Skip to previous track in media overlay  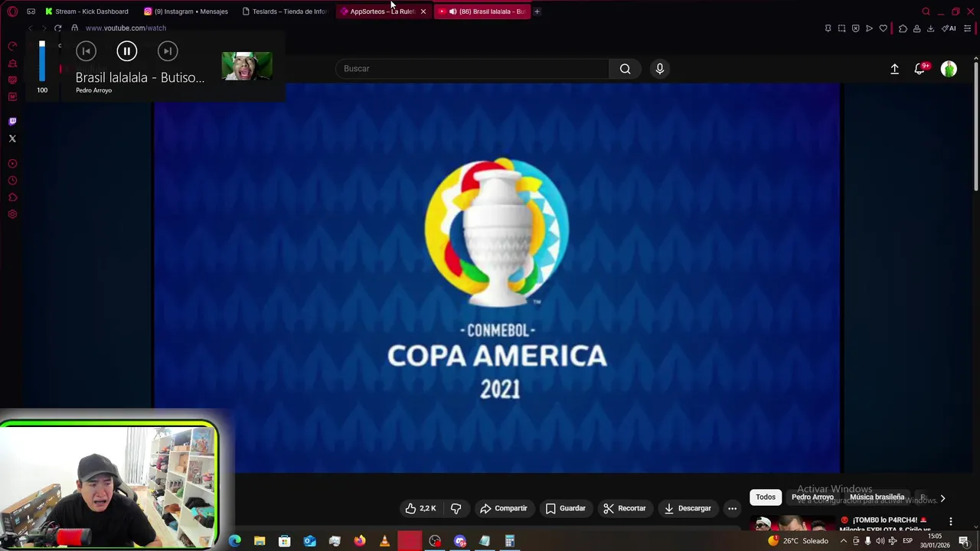86,51
